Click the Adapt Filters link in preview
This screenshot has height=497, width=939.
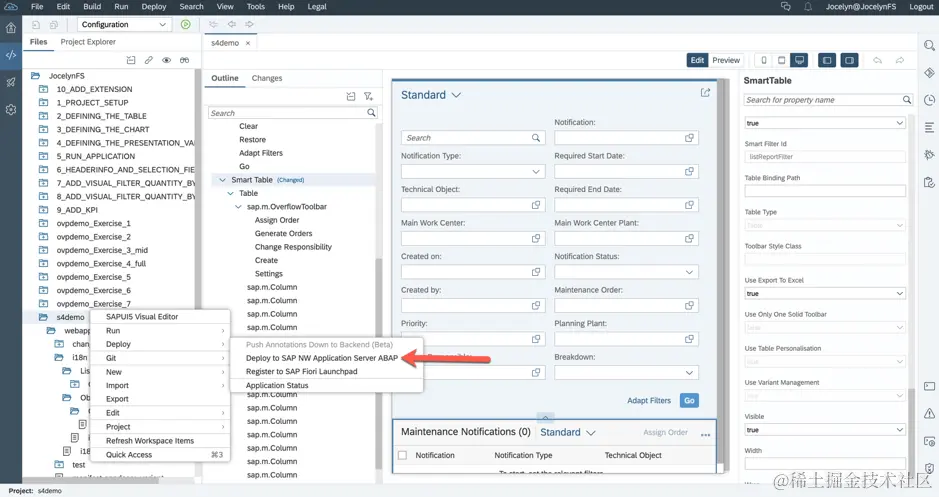click(649, 401)
